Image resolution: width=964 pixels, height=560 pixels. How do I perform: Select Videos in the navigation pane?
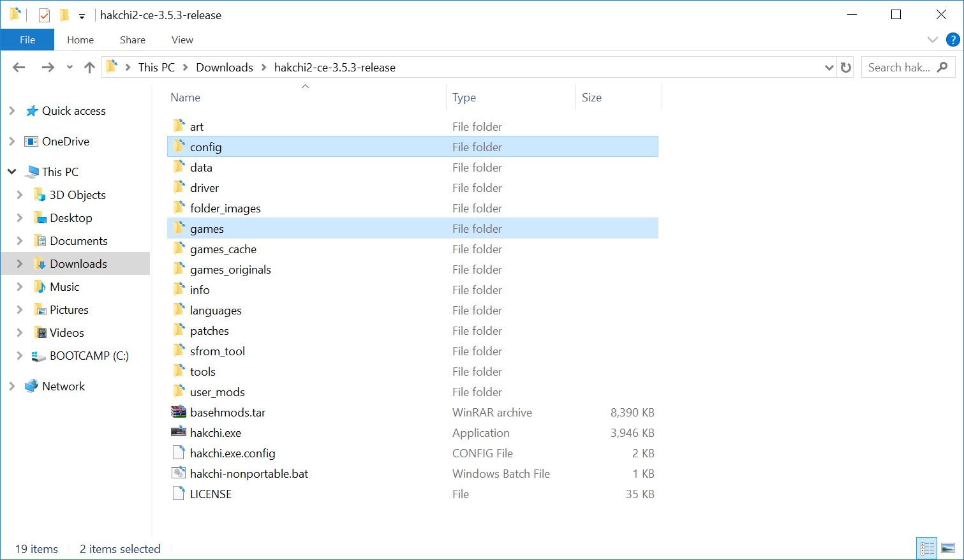(x=67, y=333)
